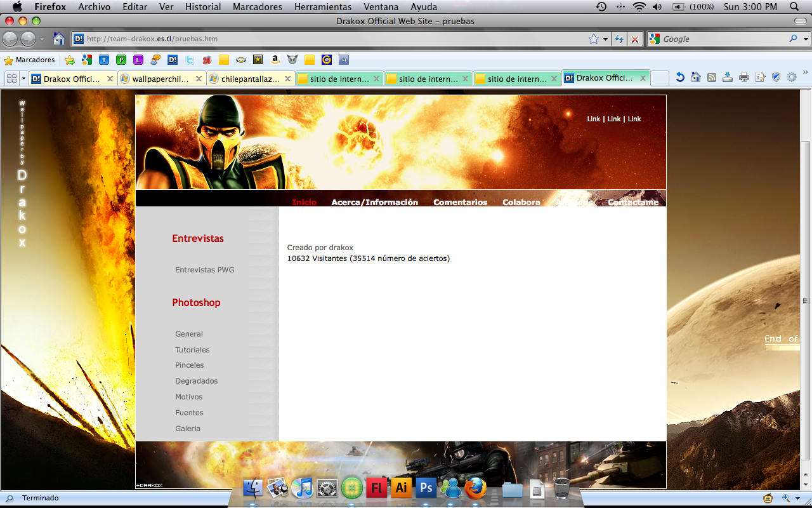This screenshot has height=508, width=812.
Task: Click the bookmark star in address bar
Action: tap(594, 39)
